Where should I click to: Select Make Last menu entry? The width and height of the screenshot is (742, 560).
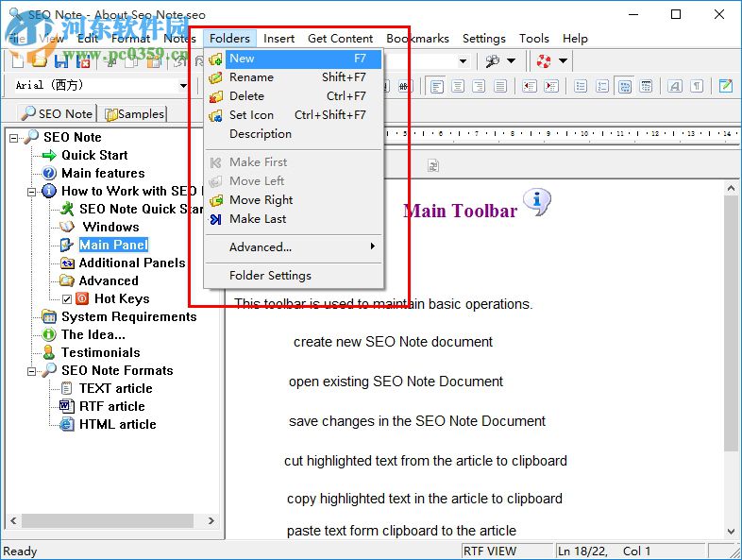pos(294,219)
